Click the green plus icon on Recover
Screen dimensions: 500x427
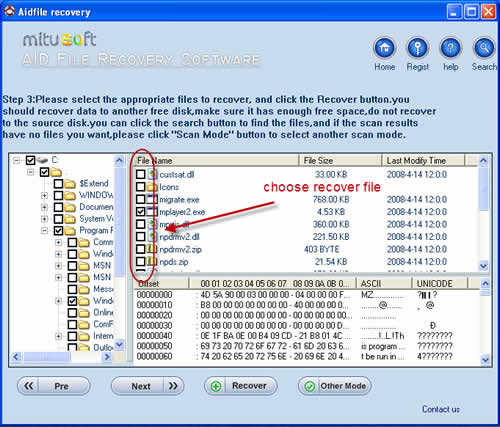coord(216,386)
